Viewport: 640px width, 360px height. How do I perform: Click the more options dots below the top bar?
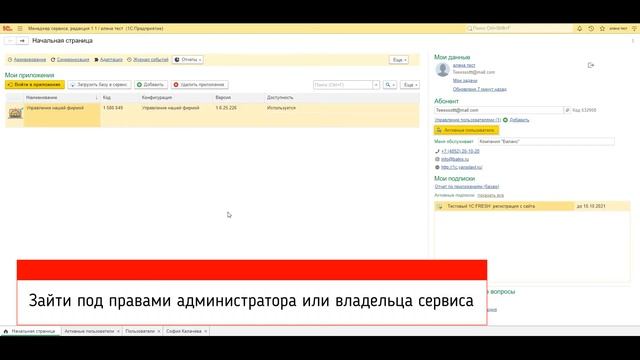(633, 41)
